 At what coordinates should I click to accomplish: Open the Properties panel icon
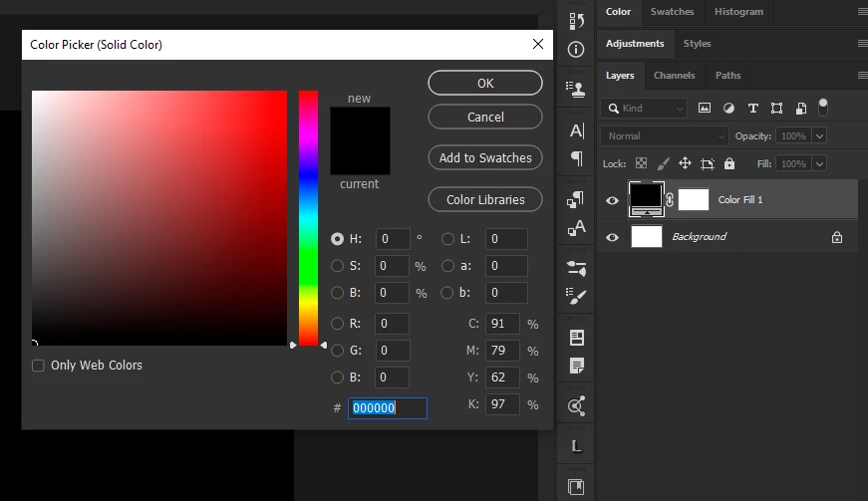pos(576,338)
